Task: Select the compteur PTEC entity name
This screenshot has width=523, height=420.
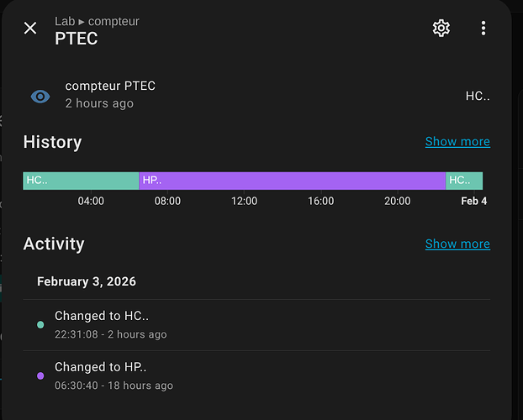Action: 110,86
